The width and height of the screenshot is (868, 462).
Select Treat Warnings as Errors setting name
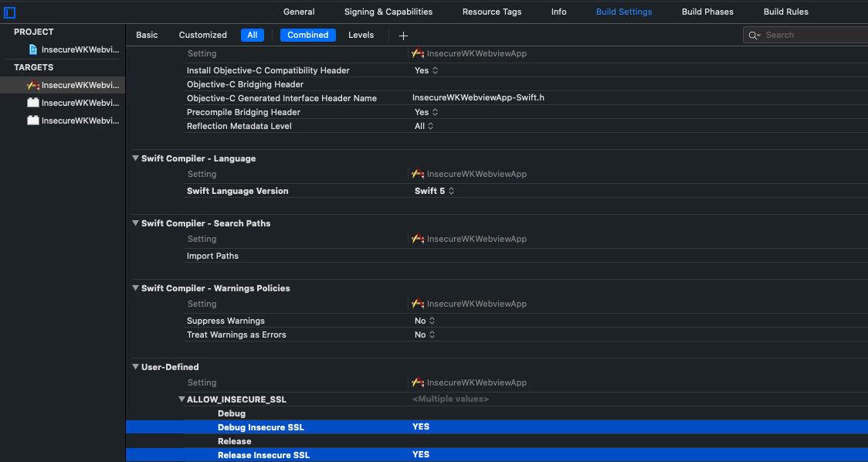236,335
